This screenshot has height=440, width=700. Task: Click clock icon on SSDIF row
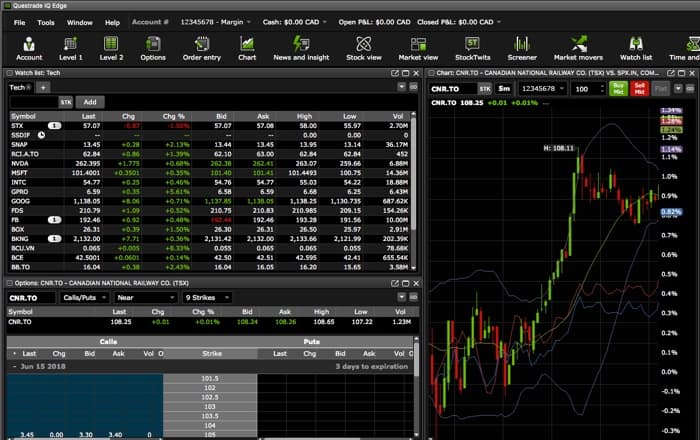(x=41, y=135)
